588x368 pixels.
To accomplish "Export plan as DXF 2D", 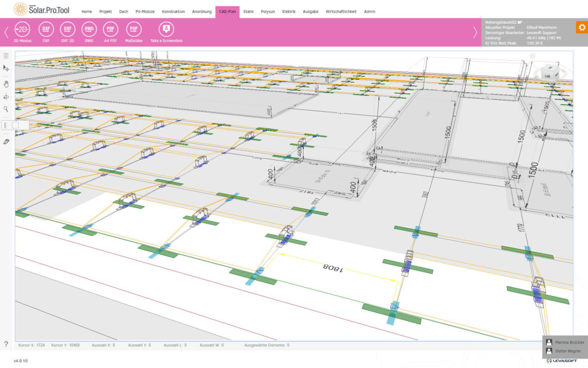I will 68,29.
